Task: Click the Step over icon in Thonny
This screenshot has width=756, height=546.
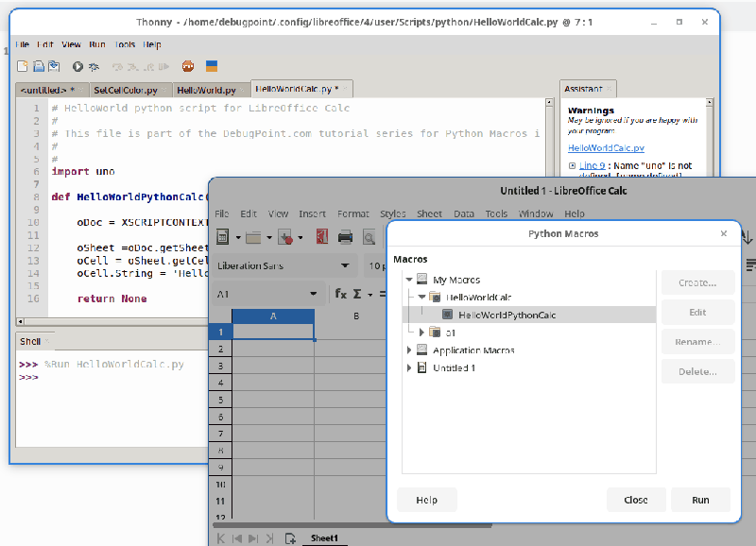Action: 117,67
